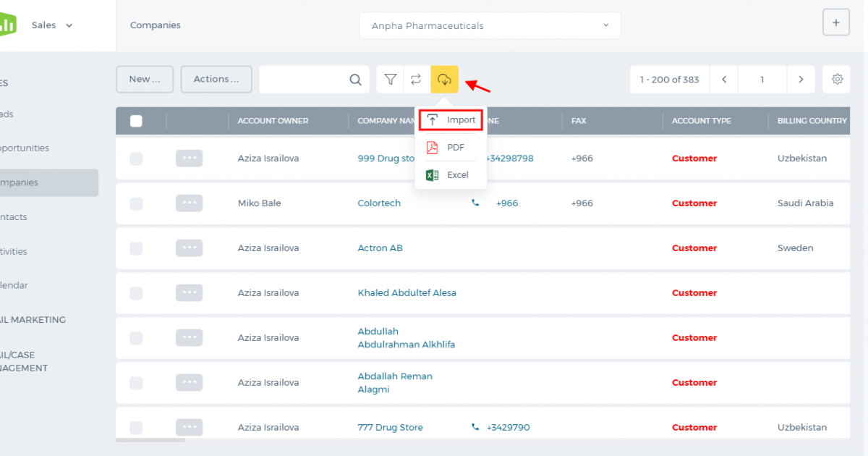
Task: Go to previous page arrow
Action: pos(724,80)
